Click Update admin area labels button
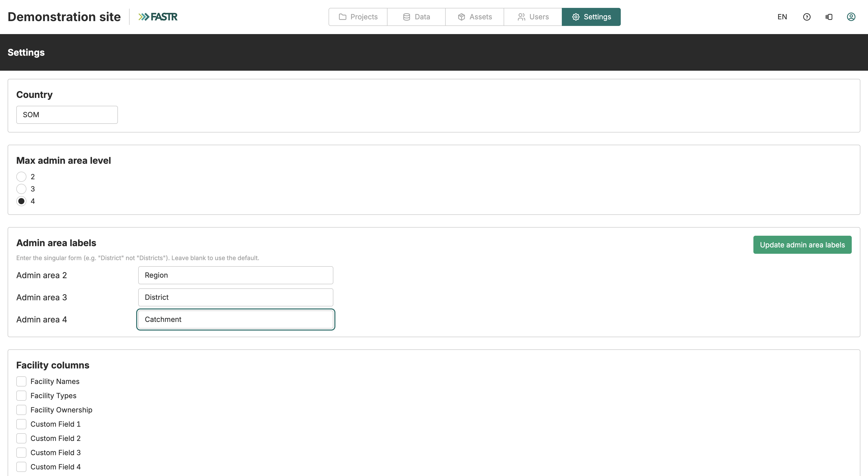The width and height of the screenshot is (868, 476). click(x=802, y=245)
